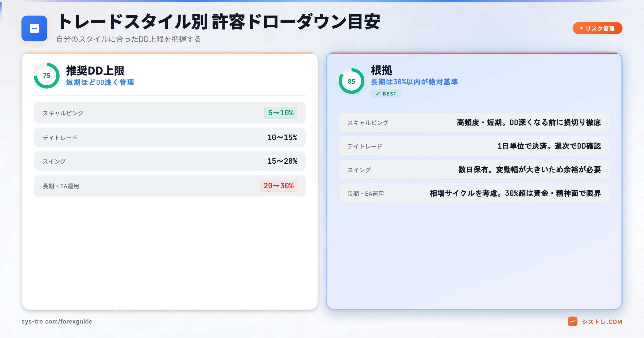Click the リスク管理 orange badge
The height and width of the screenshot is (338, 644).
(597, 28)
